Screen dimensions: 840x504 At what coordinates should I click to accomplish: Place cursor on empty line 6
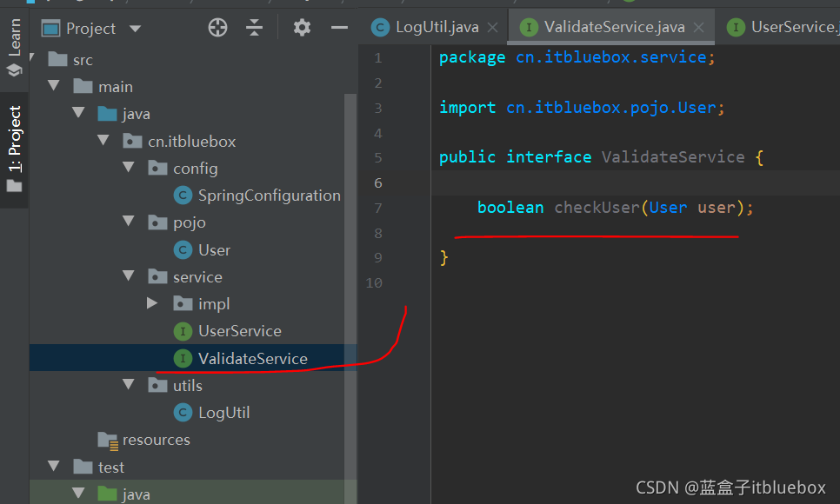pos(636,182)
